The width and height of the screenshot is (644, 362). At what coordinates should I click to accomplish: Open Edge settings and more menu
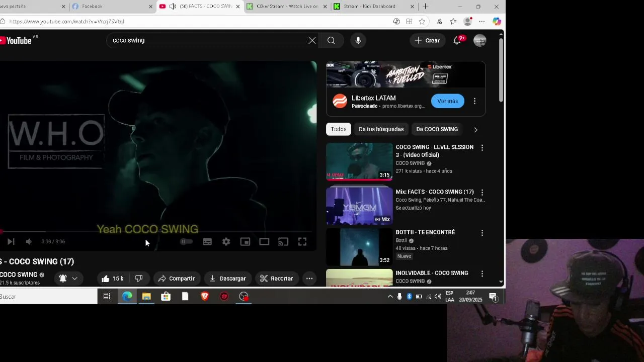coord(482,22)
